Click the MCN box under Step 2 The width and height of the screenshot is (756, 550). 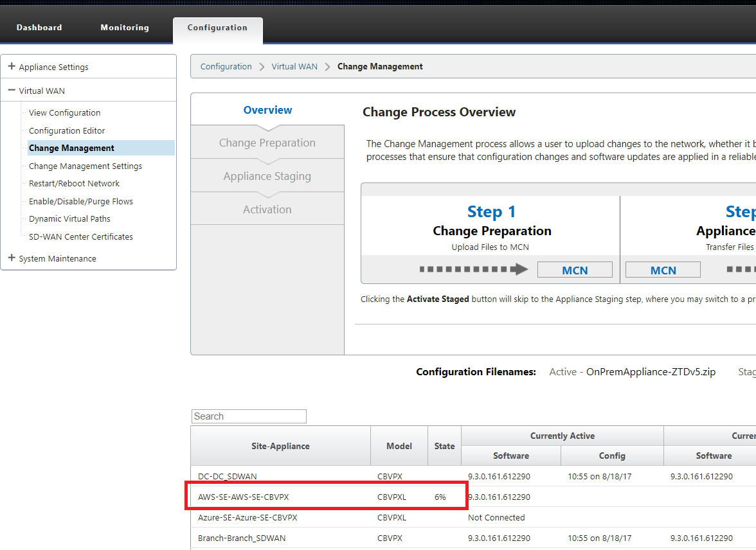[x=663, y=270]
